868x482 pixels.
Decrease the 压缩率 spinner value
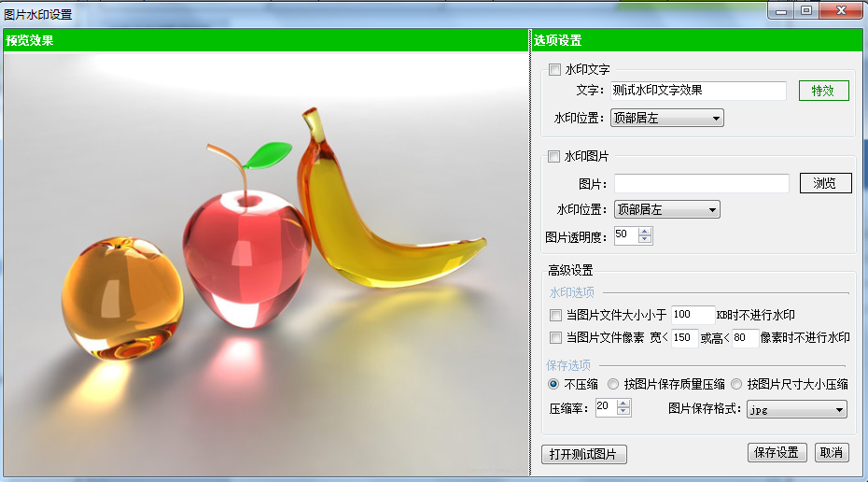point(624,411)
